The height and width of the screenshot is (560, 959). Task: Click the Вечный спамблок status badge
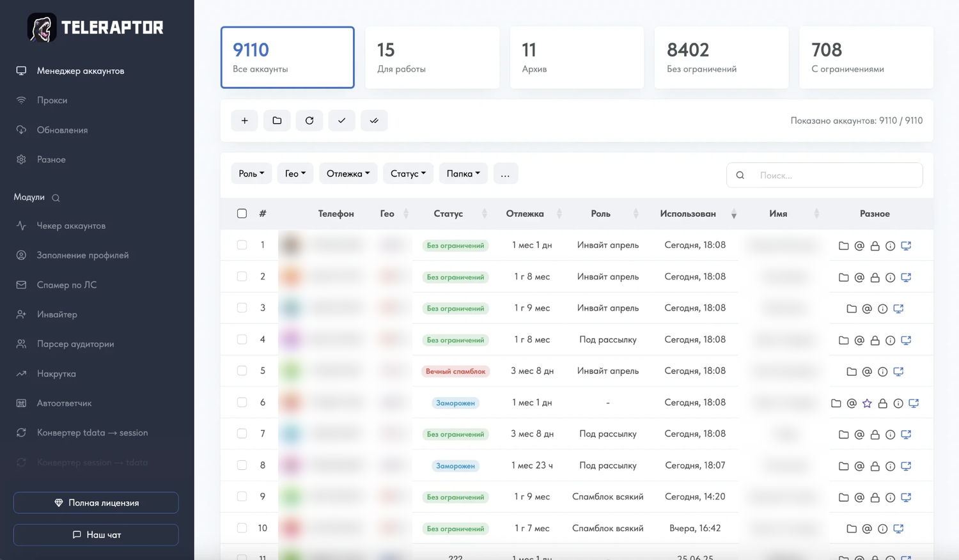456,371
